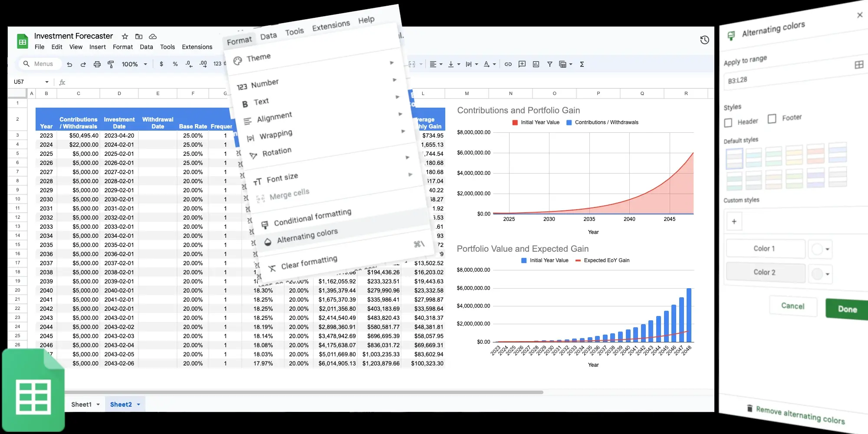This screenshot has width=868, height=434.
Task: Open the Create a filter tool
Action: 549,64
